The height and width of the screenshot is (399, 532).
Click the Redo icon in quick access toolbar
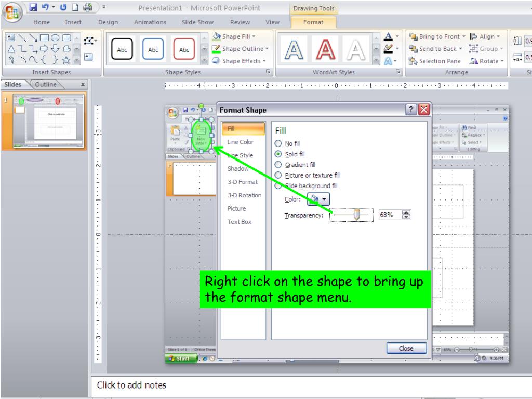(63, 7)
